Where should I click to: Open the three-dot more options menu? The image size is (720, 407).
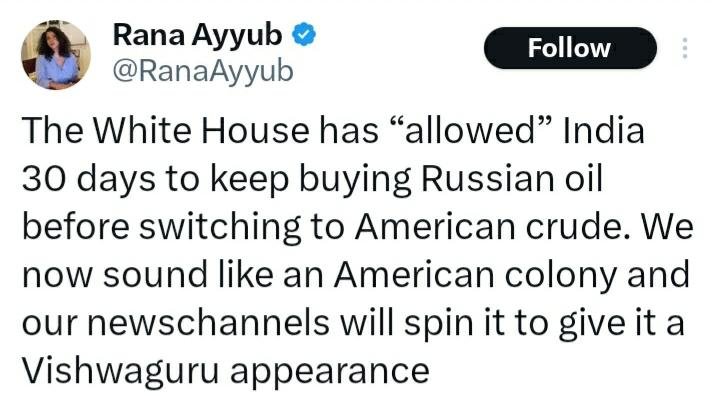click(x=684, y=49)
